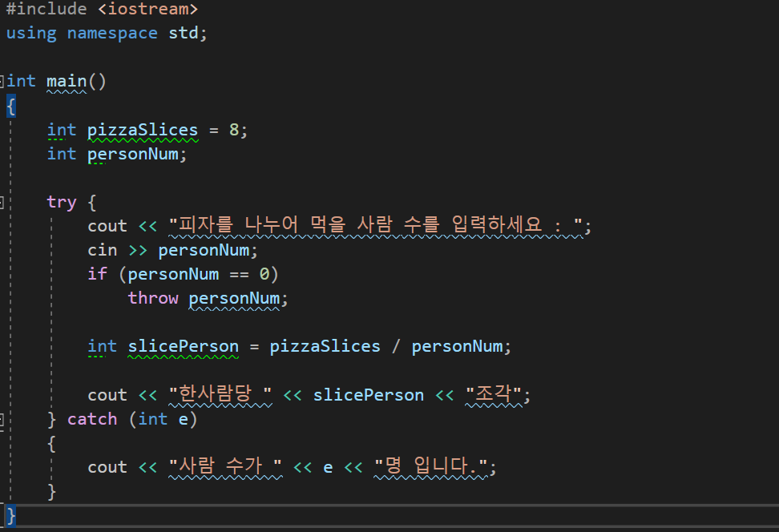Click the string "한사람당 "
Viewport: 779px width, 532px height.
click(220, 394)
